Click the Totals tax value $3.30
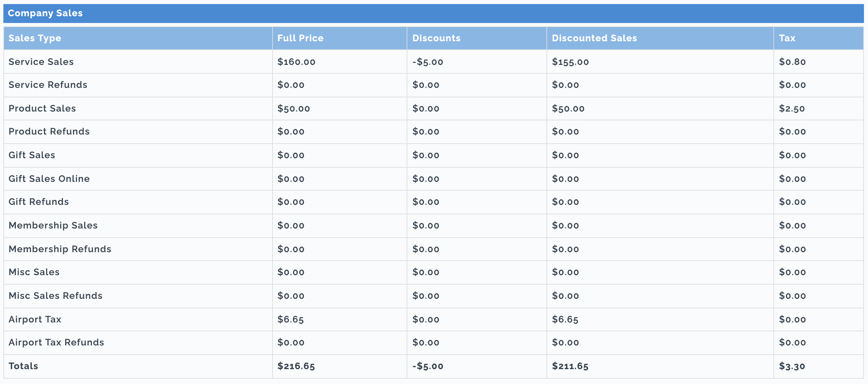 click(792, 366)
